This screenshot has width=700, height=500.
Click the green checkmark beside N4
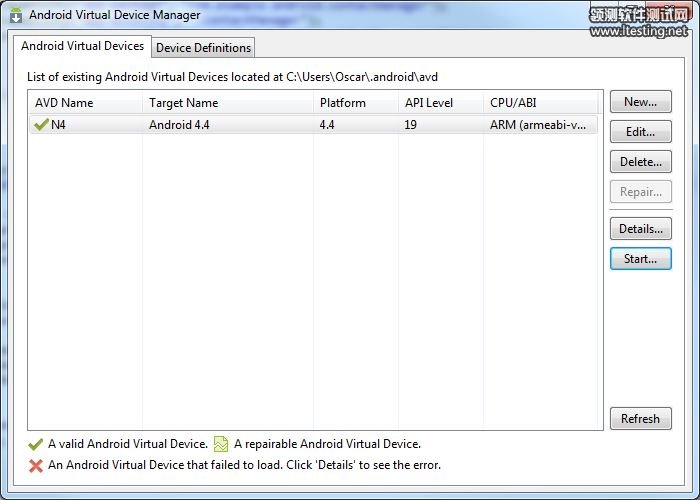point(41,125)
